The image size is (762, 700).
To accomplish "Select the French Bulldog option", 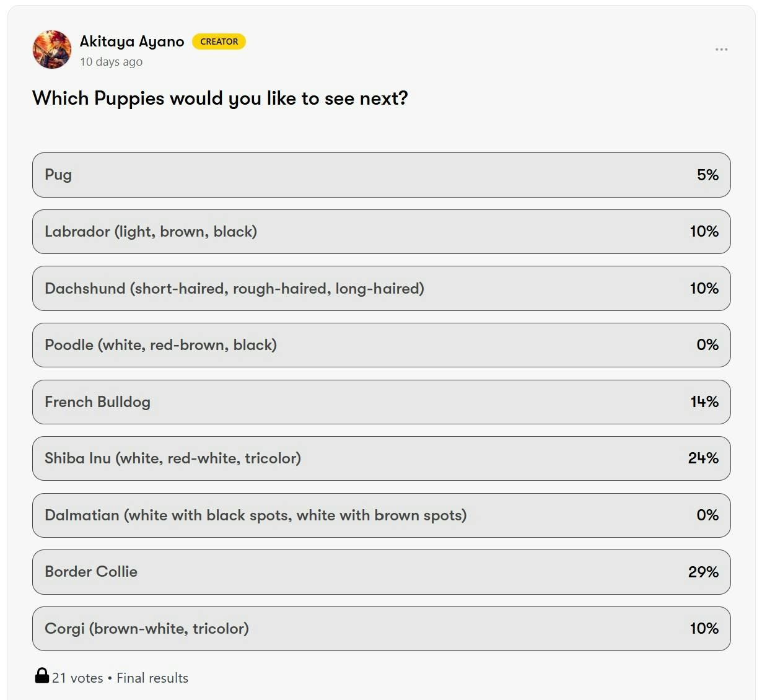I will coord(381,402).
